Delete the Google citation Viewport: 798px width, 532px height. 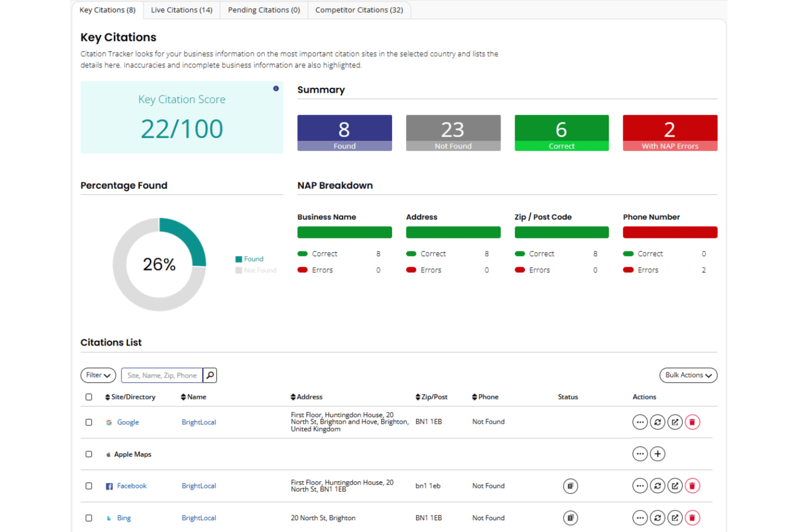(692, 422)
